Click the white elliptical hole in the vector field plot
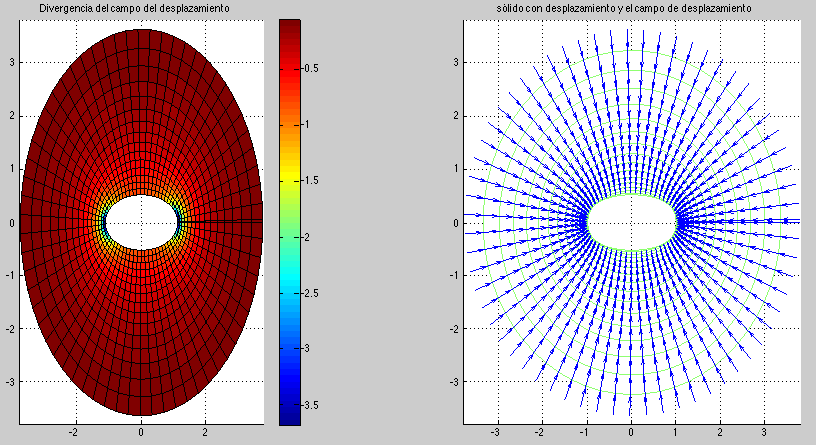This screenshot has width=816, height=445. click(631, 222)
